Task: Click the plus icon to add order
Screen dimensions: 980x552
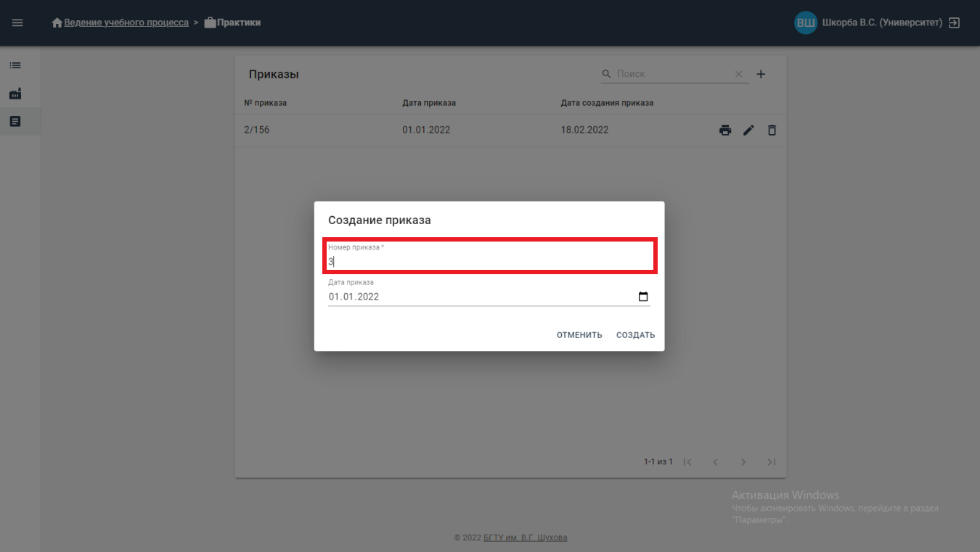Action: (x=761, y=74)
